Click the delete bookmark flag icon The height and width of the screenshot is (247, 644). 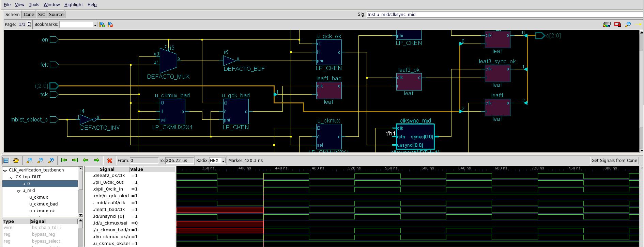[110, 24]
